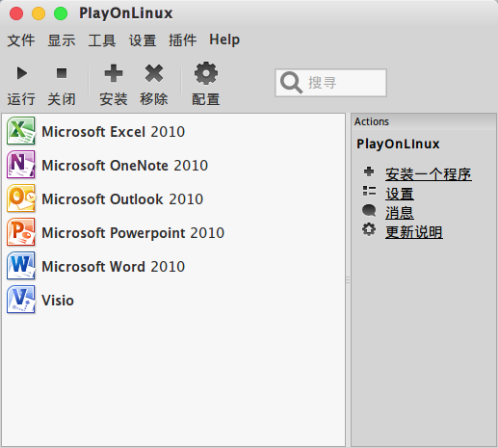
Task: Select the Visio entry text
Action: [58, 301]
